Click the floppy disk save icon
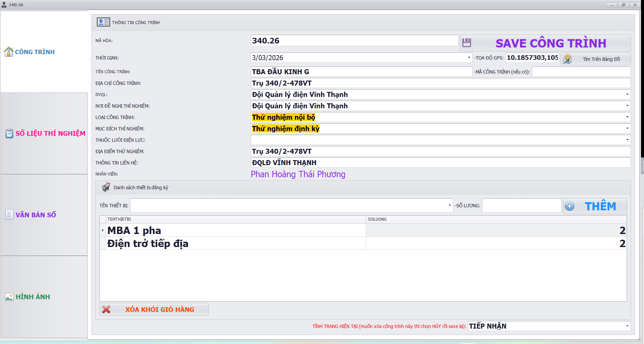This screenshot has height=344, width=644. pyautogui.click(x=466, y=43)
